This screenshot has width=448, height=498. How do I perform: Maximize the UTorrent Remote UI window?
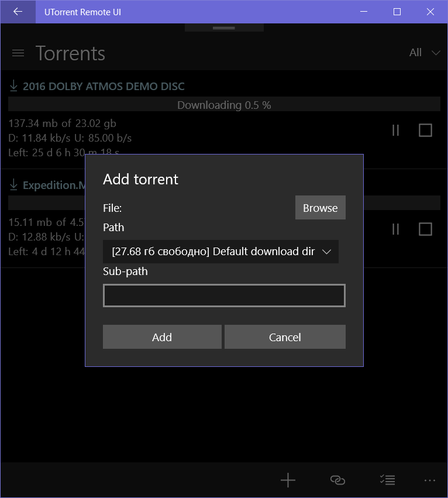click(x=397, y=12)
